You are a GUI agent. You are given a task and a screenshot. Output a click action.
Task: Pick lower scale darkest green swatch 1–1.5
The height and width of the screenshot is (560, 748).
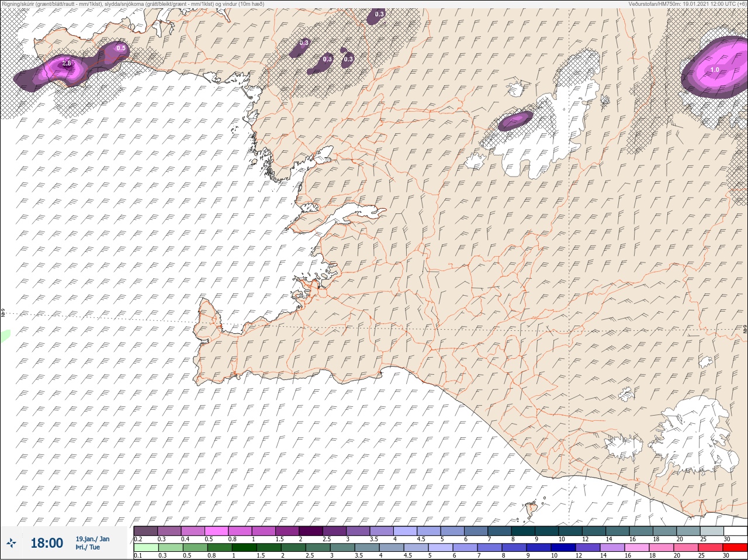point(244,548)
